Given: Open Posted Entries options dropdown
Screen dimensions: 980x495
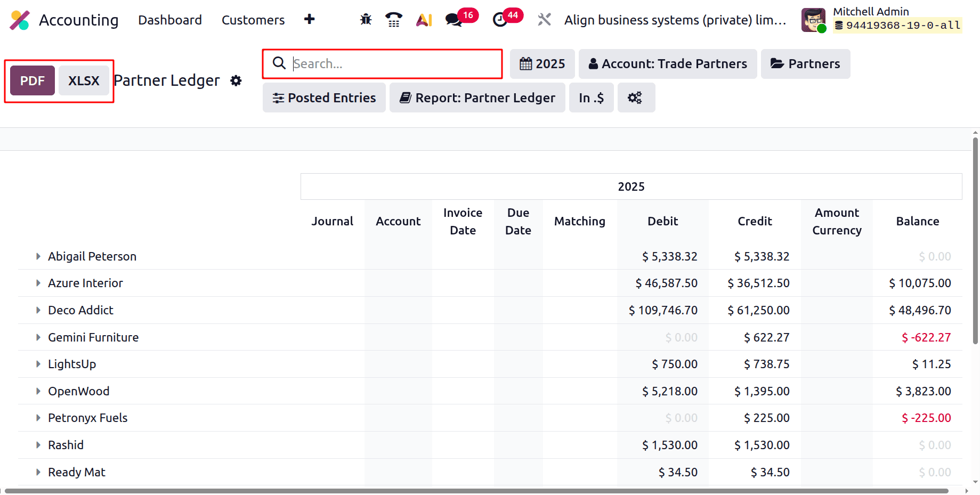Looking at the screenshot, I should (324, 98).
